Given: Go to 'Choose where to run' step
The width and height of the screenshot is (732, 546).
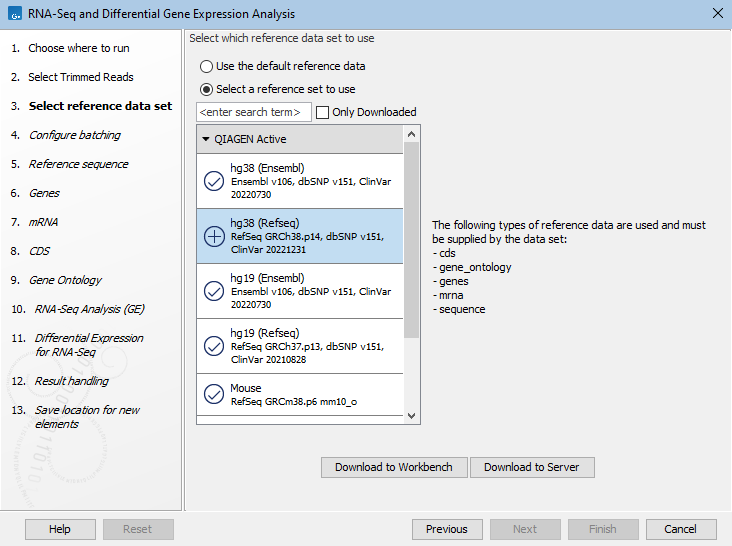Looking at the screenshot, I should [x=78, y=48].
